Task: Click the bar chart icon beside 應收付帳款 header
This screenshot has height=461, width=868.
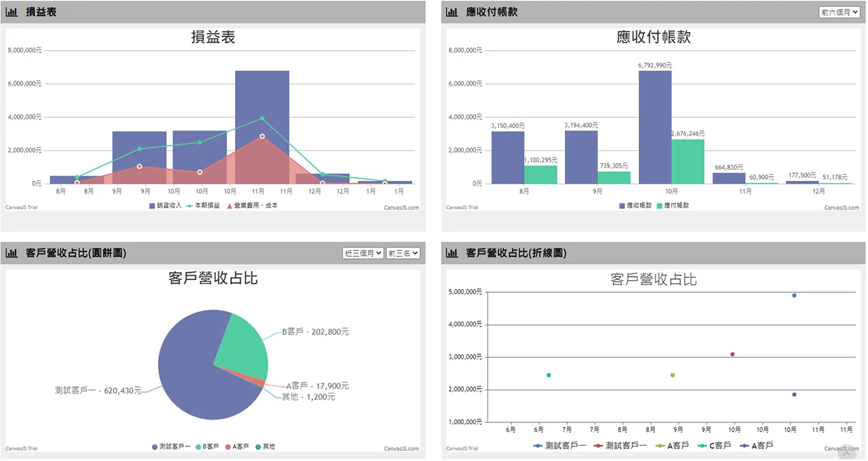Action: coord(452,11)
